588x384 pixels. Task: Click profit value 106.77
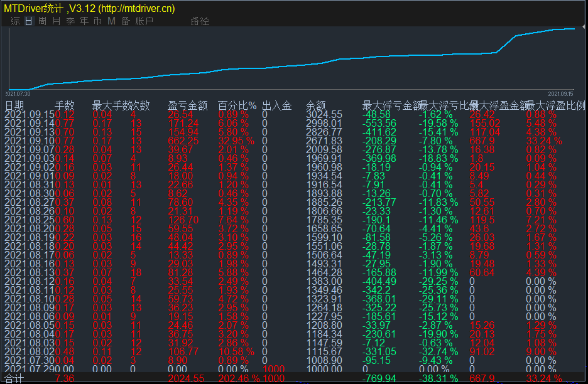tap(183, 351)
